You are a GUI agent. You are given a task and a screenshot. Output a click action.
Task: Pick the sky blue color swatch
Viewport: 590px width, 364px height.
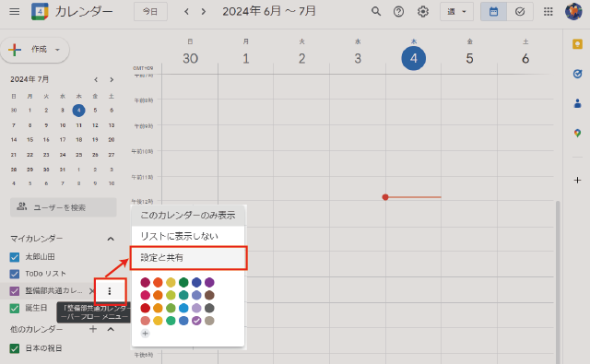pyautogui.click(x=183, y=308)
